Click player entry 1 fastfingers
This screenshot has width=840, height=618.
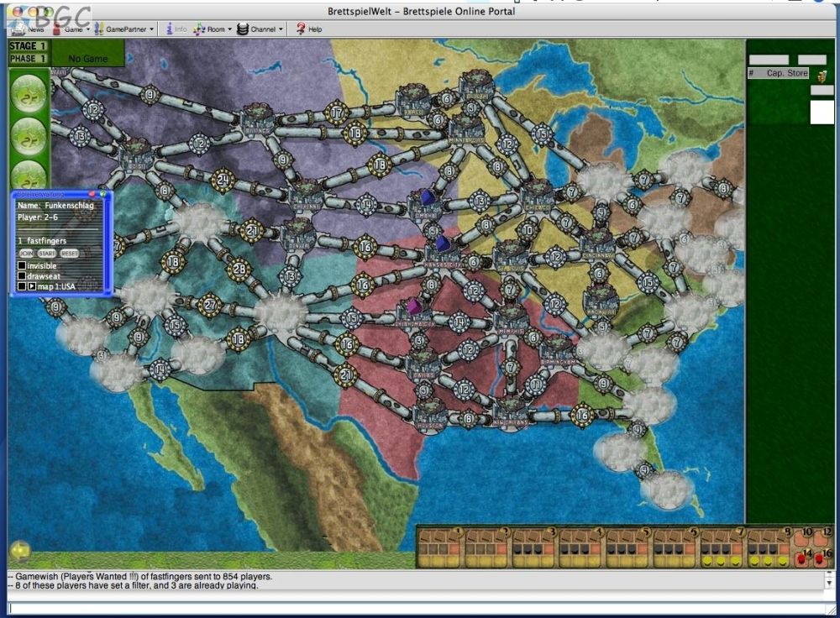coord(42,240)
